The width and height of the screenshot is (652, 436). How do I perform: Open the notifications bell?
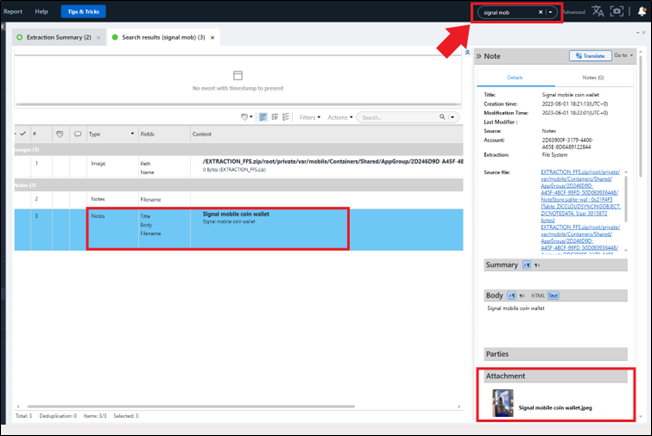point(639,12)
